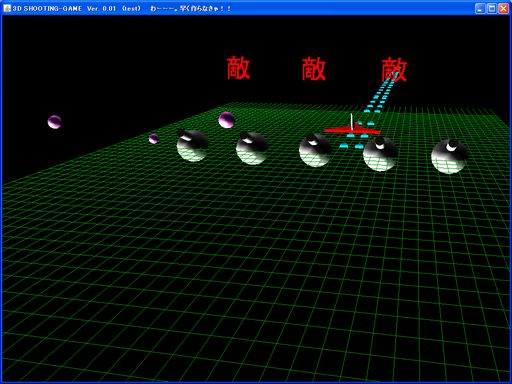The width and height of the screenshot is (512, 384).
Task: Click the red player airplane
Action: click(x=352, y=129)
